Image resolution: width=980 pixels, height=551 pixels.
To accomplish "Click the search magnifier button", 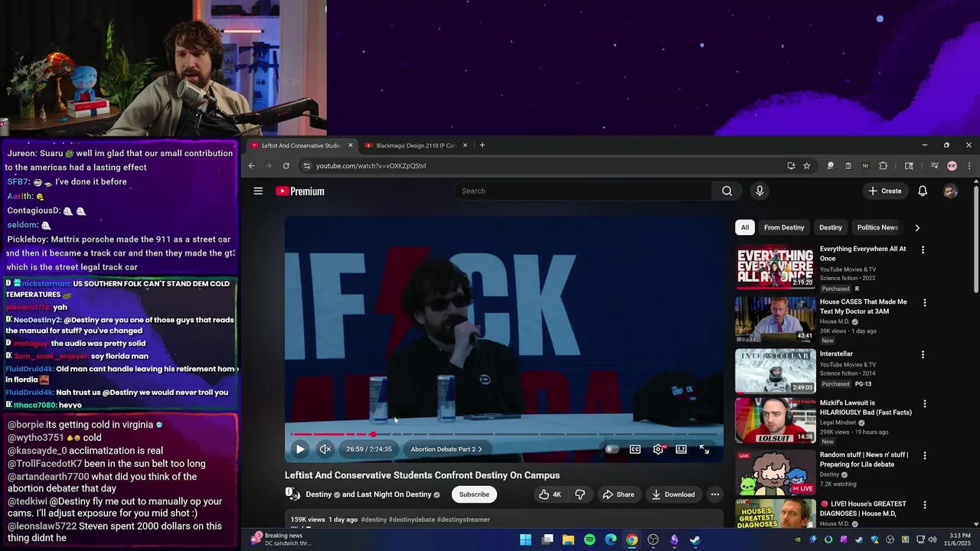I will tap(727, 191).
